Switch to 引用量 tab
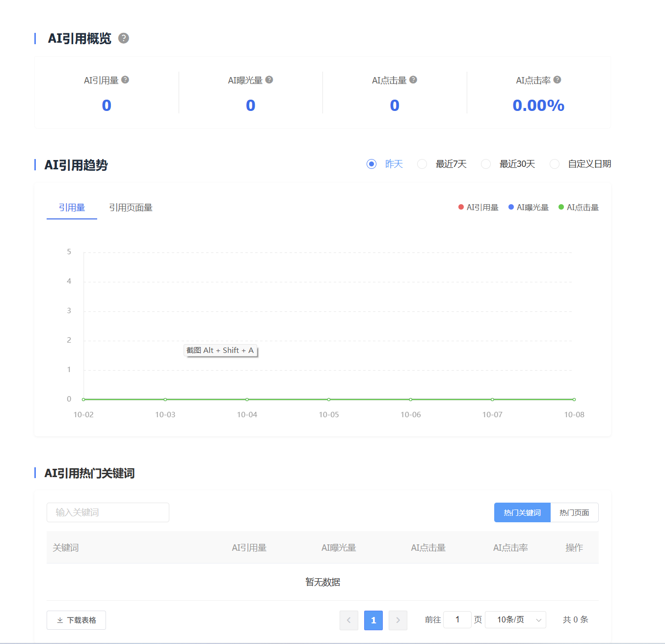The height and width of the screenshot is (644, 665). pos(72,208)
